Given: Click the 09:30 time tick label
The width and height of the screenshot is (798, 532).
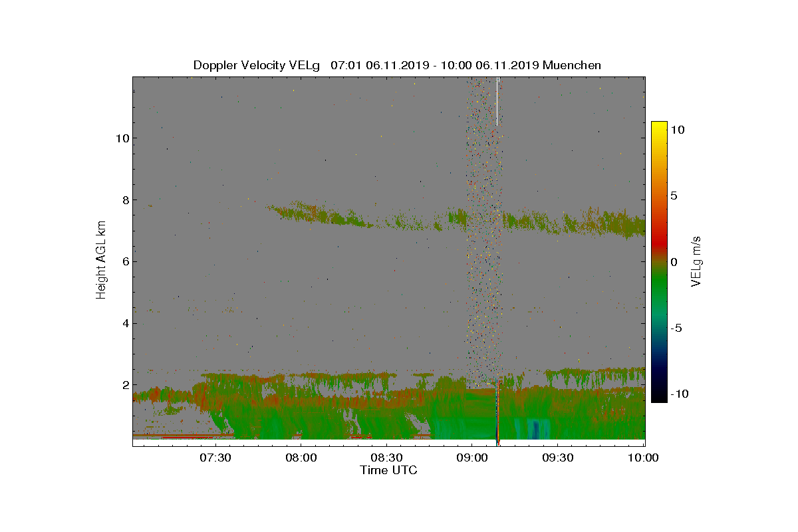Looking at the screenshot, I should [558, 458].
